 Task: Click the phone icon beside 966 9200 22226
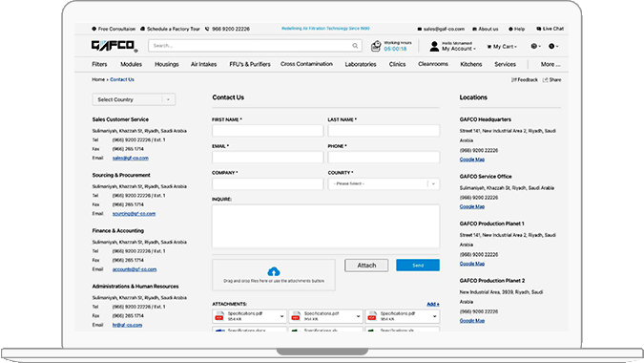click(207, 29)
